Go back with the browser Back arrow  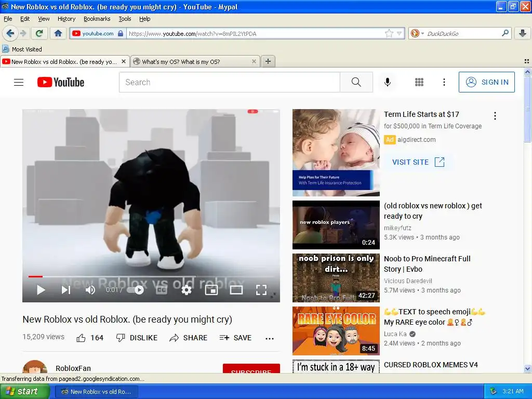coord(10,33)
